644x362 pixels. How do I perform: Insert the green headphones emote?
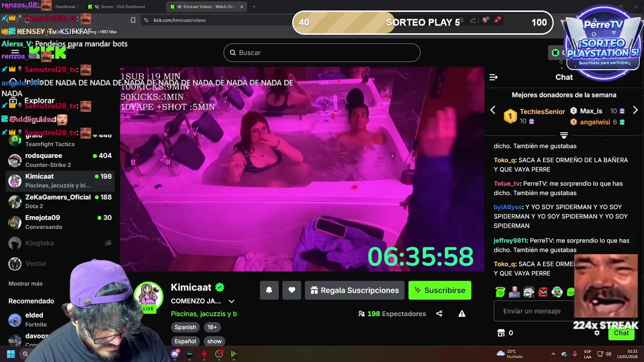[x=557, y=292]
